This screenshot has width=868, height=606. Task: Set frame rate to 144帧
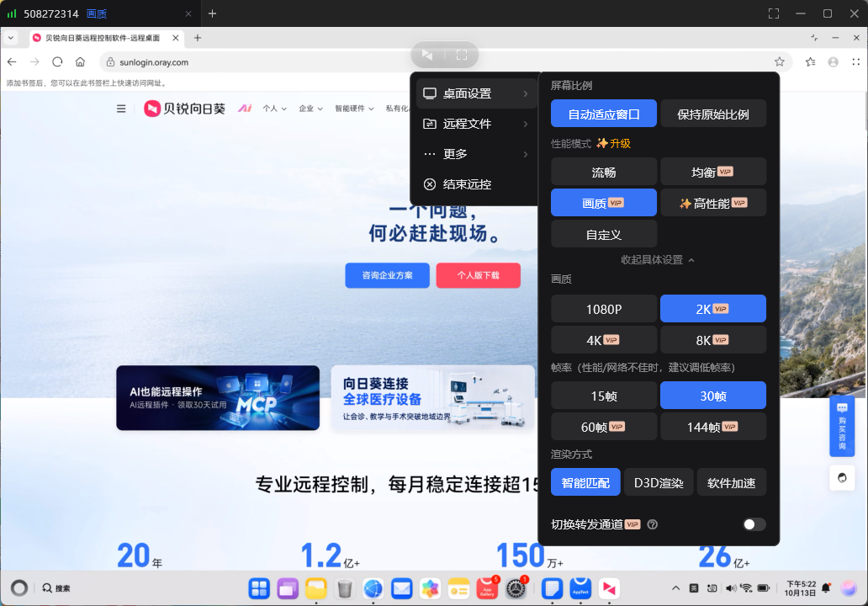713,427
